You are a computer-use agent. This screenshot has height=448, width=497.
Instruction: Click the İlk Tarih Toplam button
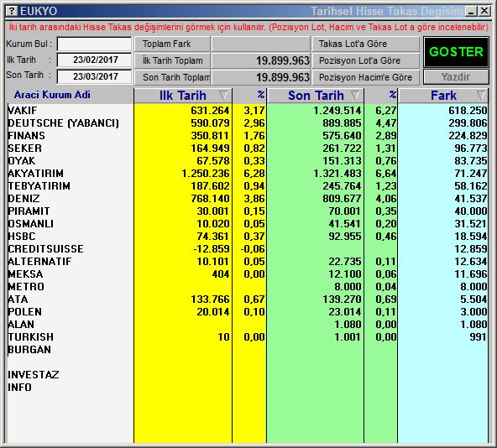point(172,60)
